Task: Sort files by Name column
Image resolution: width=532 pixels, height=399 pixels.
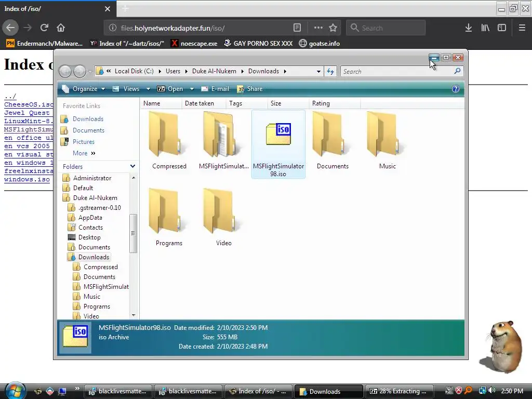Action: click(x=161, y=103)
